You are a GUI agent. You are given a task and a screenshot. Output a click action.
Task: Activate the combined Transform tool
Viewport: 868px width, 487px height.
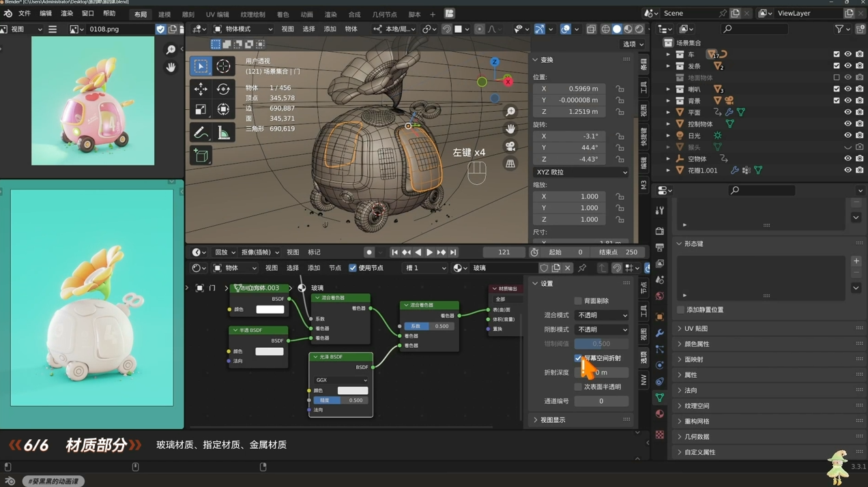[223, 109]
